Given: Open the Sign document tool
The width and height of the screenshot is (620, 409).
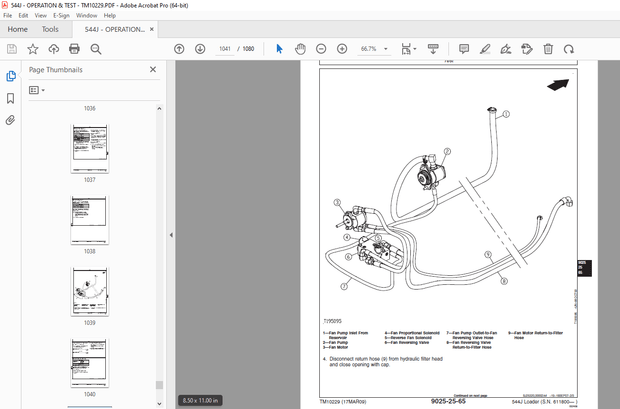Looking at the screenshot, I should (x=506, y=49).
